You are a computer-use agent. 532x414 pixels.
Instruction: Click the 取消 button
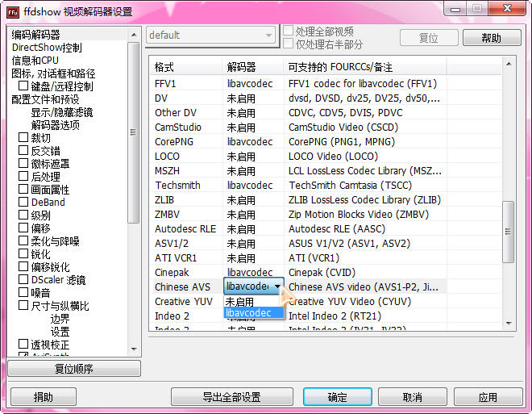(x=412, y=397)
